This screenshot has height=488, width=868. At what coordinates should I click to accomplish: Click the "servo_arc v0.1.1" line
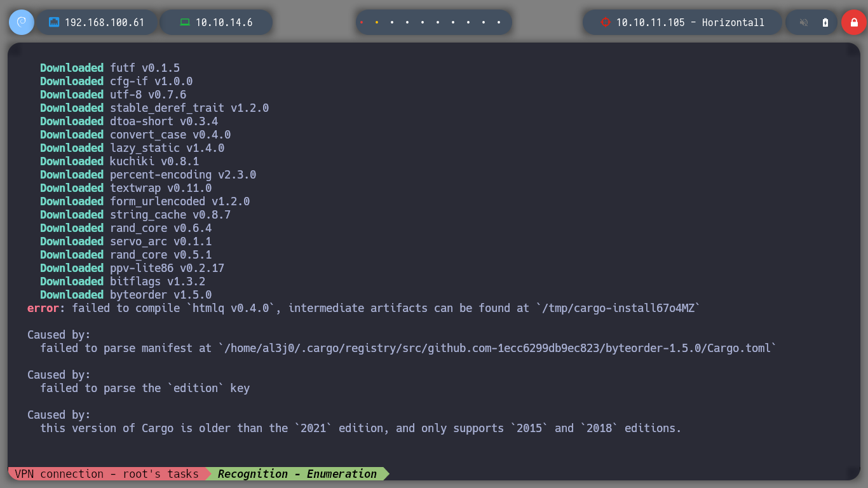point(161,241)
